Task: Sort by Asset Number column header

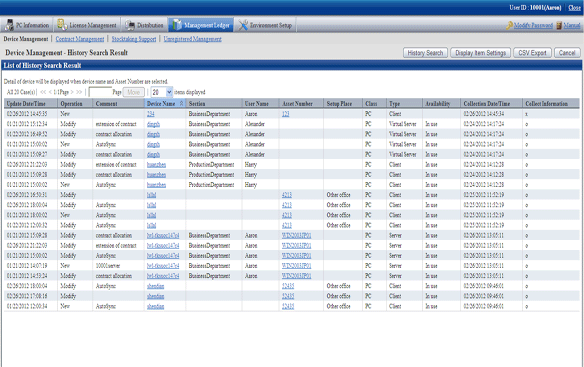Action: [x=297, y=104]
